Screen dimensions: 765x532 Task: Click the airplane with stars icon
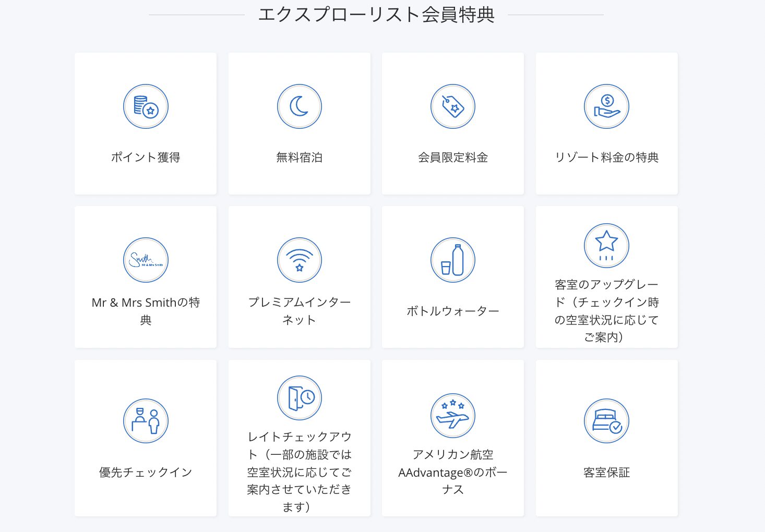452,416
